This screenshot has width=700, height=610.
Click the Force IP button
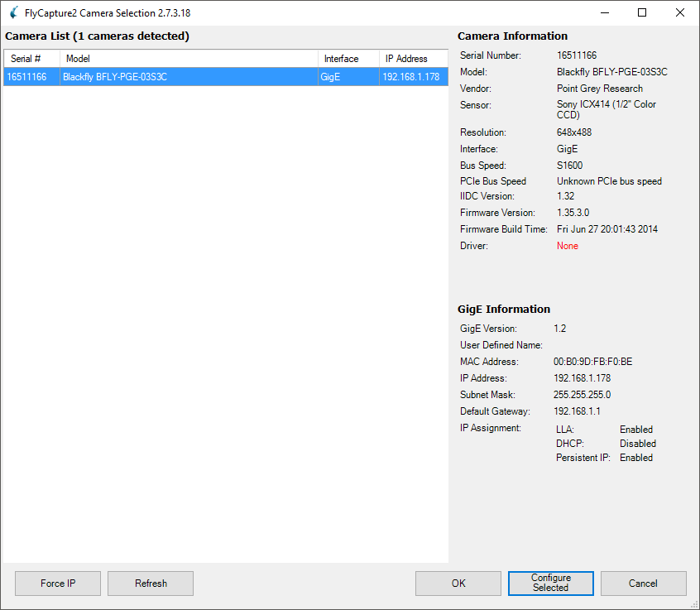(58, 584)
